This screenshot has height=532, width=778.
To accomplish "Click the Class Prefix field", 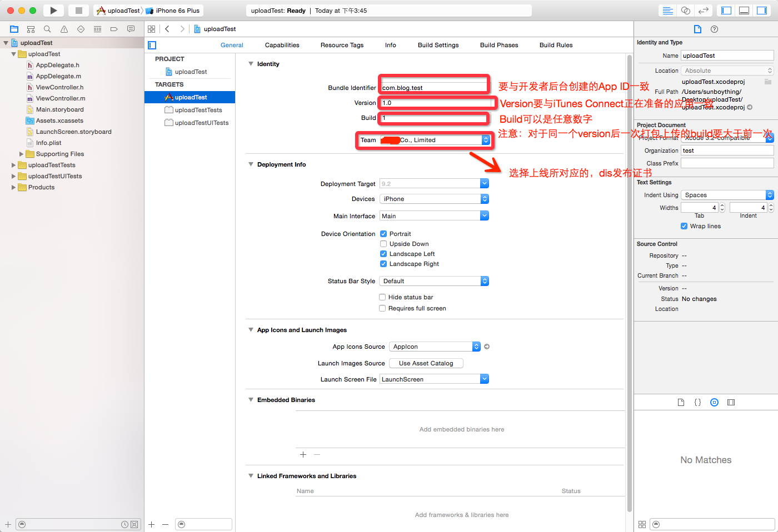I will [727, 163].
